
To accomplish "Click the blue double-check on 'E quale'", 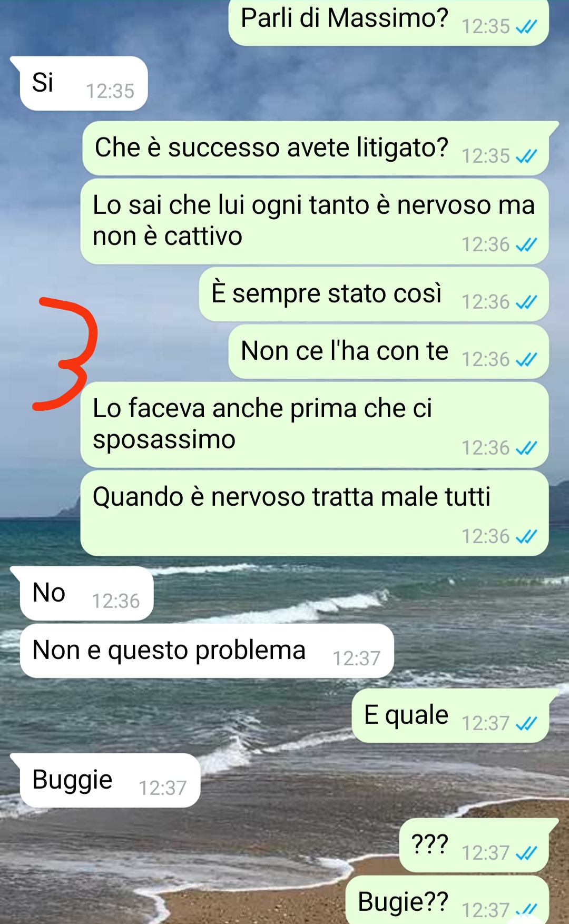I will [x=526, y=724].
